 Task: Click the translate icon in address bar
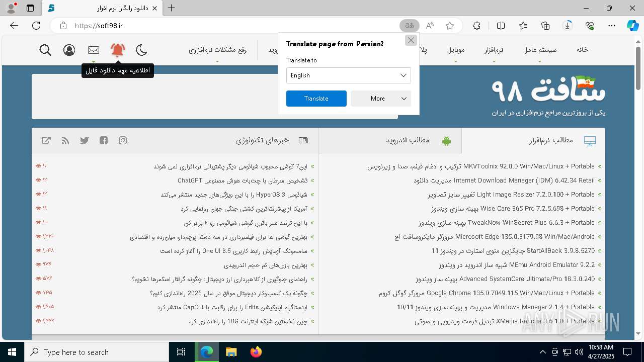pyautogui.click(x=409, y=26)
